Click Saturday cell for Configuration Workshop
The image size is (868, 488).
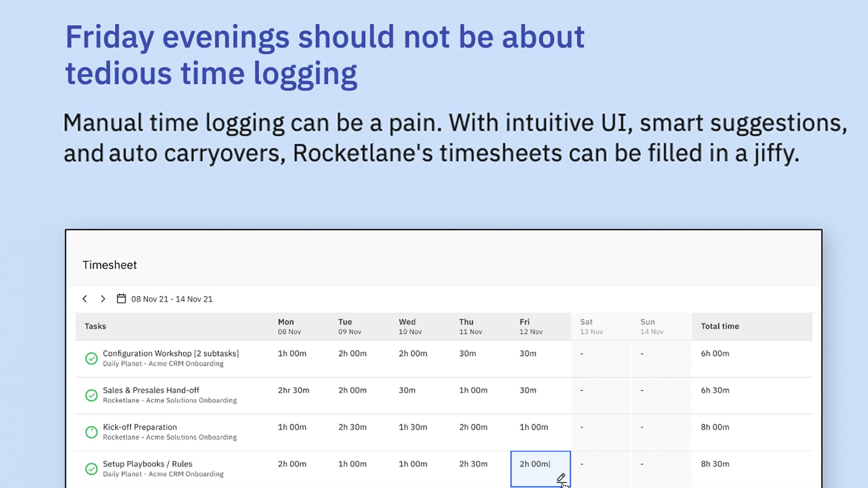[x=601, y=359]
